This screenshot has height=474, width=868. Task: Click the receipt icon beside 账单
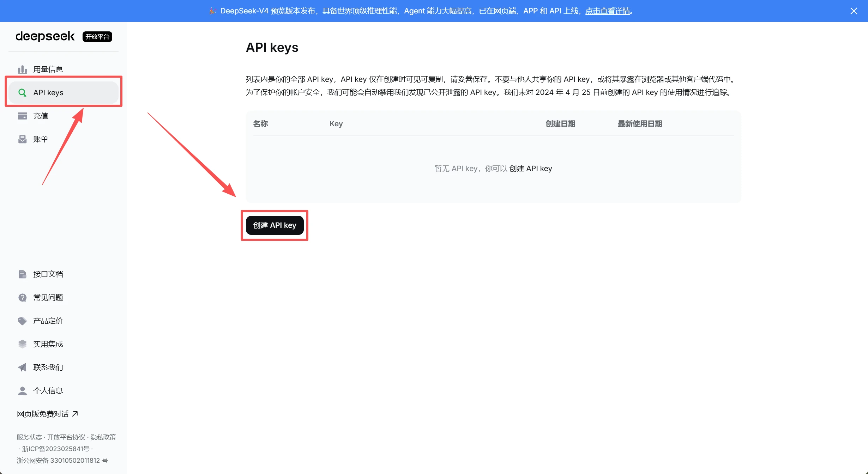pyautogui.click(x=22, y=139)
